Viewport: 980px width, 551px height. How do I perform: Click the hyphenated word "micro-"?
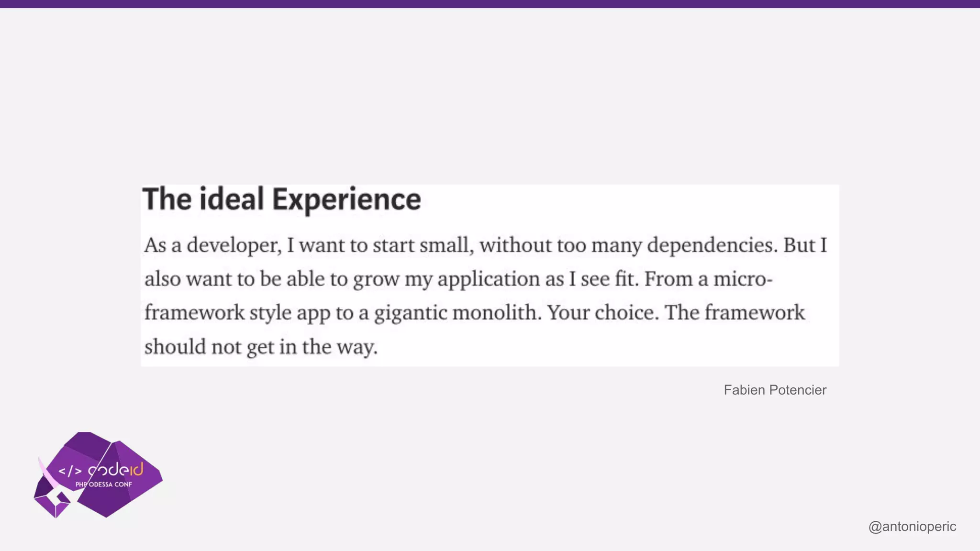click(743, 279)
